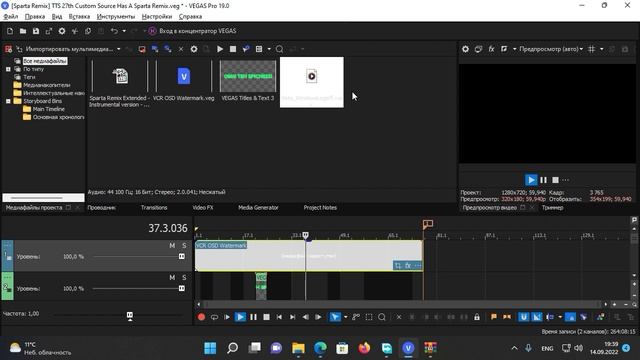Open the Event FX icon on the VCR OSD Watermark clip
Image resolution: width=640 pixels, height=360 pixels.
coord(407,266)
